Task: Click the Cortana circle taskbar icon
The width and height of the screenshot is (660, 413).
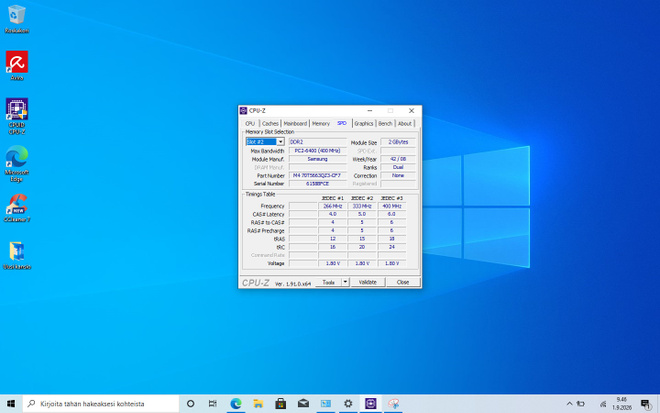Action: pos(190,404)
